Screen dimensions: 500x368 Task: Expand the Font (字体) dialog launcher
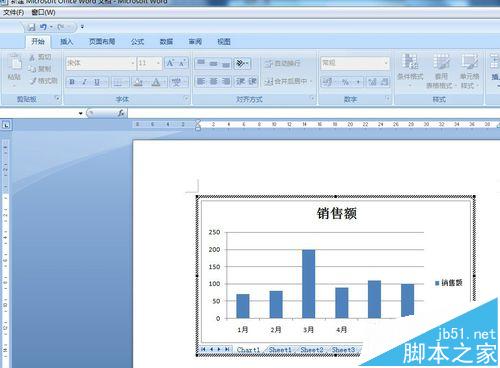(x=186, y=98)
